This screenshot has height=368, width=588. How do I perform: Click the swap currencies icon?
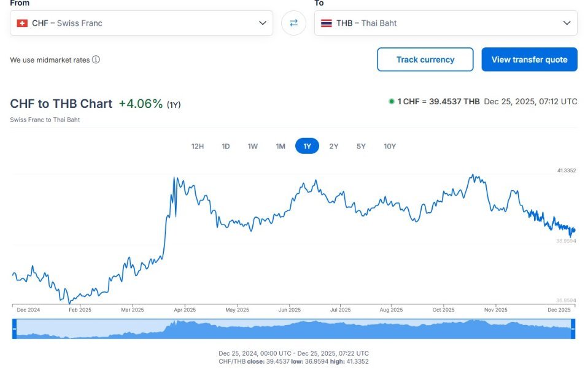click(293, 23)
